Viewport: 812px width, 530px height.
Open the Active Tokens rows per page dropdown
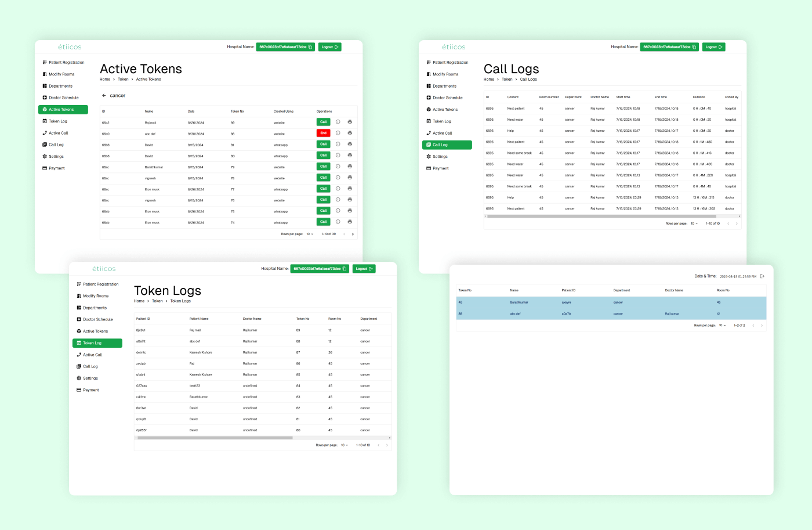coord(310,234)
